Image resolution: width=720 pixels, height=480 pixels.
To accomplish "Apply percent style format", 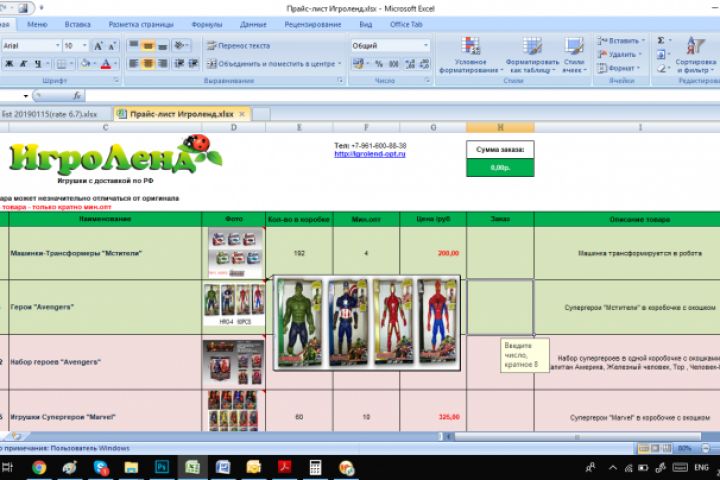I will coord(379,64).
